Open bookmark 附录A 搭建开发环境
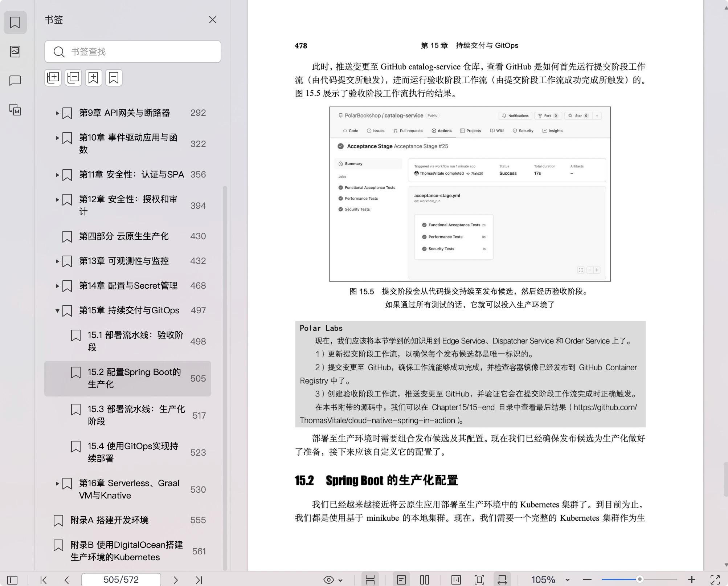 coord(128,520)
